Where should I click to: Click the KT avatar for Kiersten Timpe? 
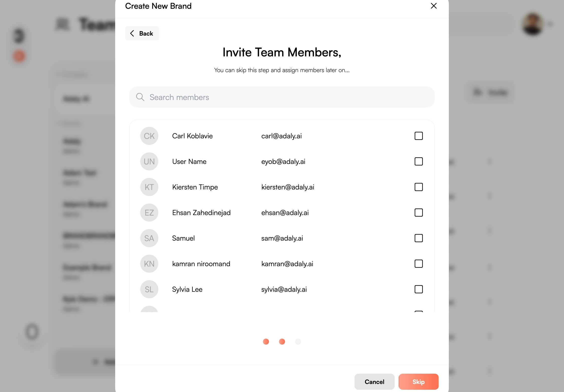point(149,187)
